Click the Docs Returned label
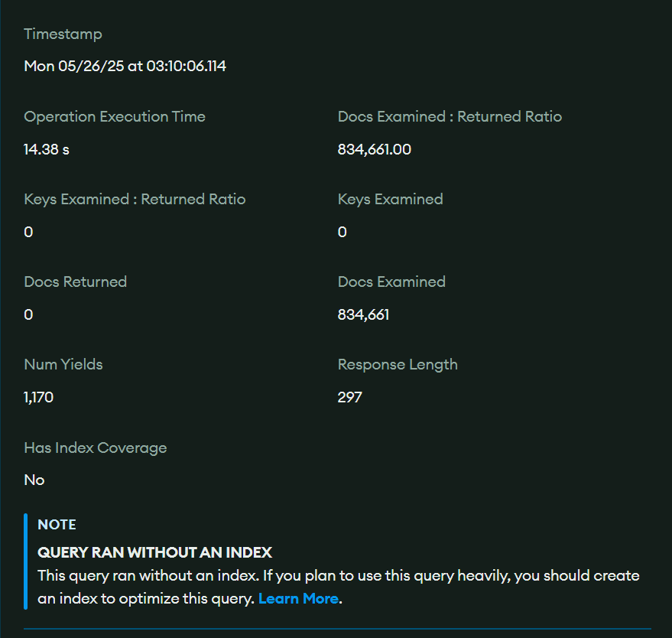 [x=75, y=282]
